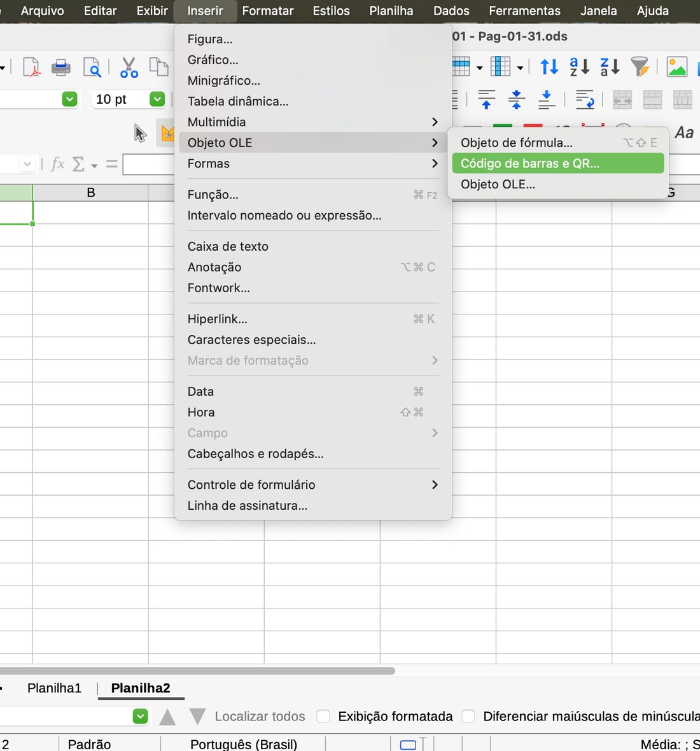Choose Tabela dinâmica... from menu

click(313, 101)
